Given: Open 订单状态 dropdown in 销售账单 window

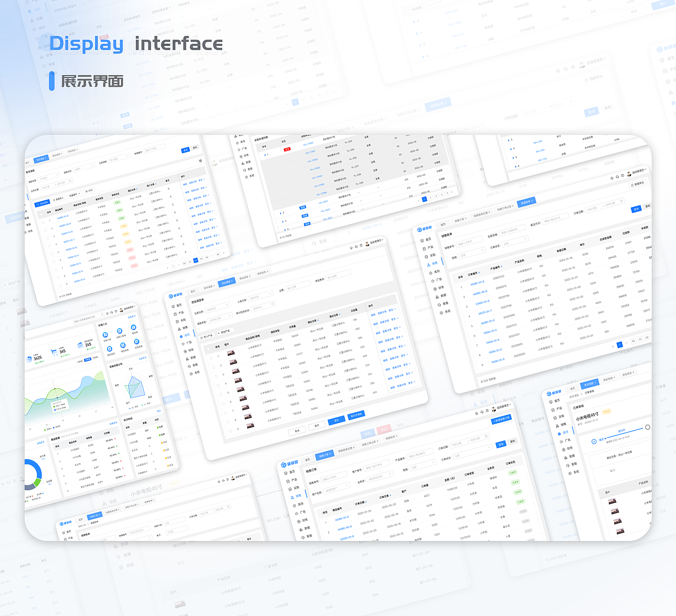Looking at the screenshot, I should [x=515, y=241].
